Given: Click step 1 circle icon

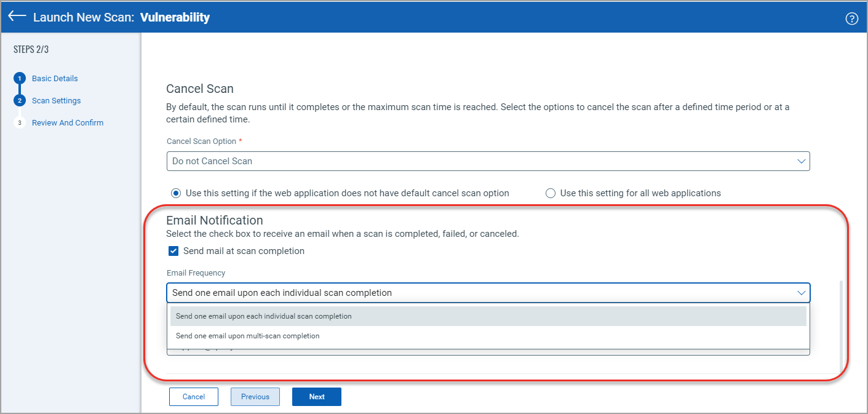Looking at the screenshot, I should coord(20,79).
